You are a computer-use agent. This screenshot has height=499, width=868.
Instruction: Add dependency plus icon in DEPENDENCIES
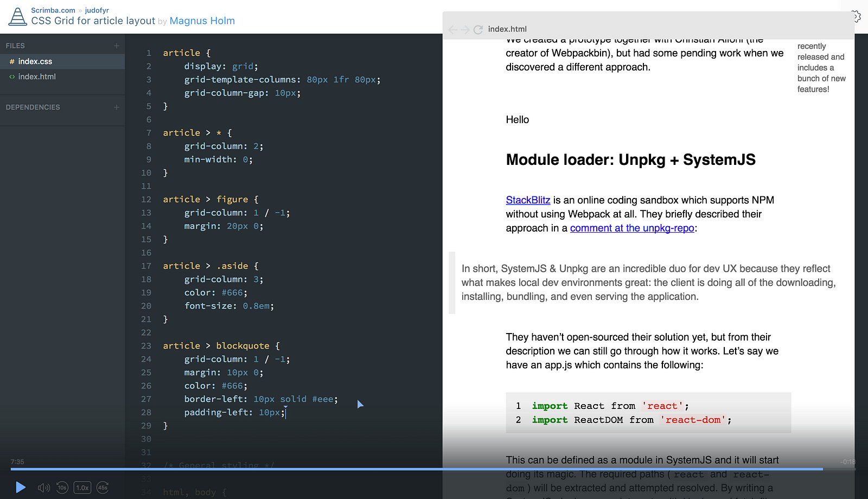click(x=117, y=107)
